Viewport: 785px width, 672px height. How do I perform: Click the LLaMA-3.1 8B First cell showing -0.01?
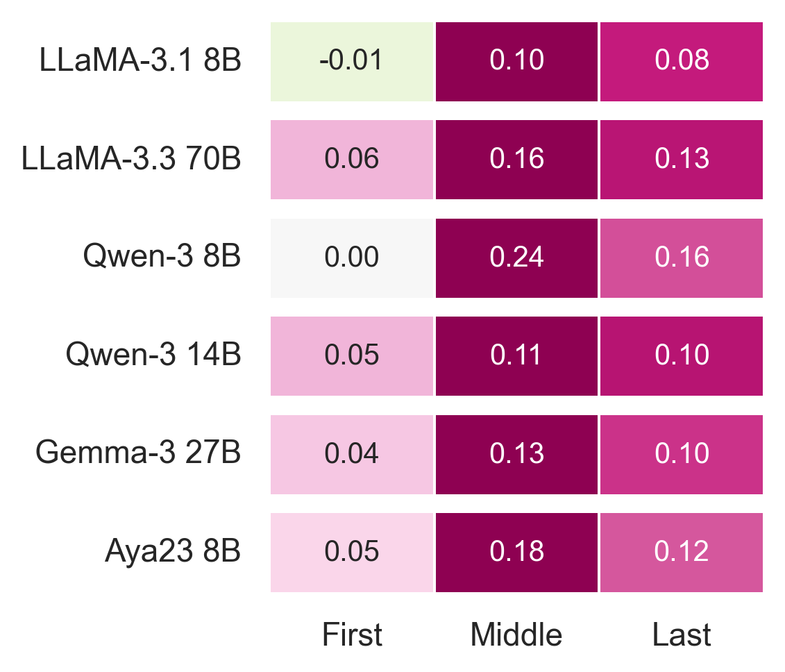point(352,62)
